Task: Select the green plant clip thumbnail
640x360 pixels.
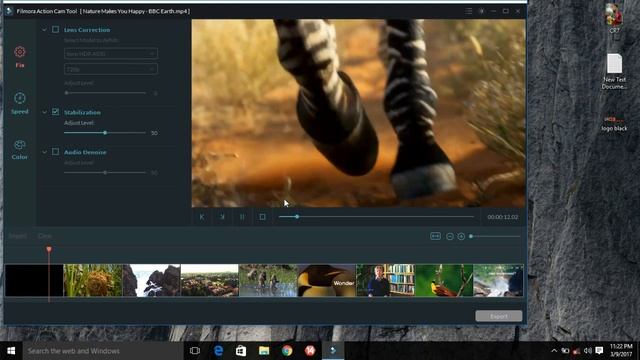Action: 93,280
